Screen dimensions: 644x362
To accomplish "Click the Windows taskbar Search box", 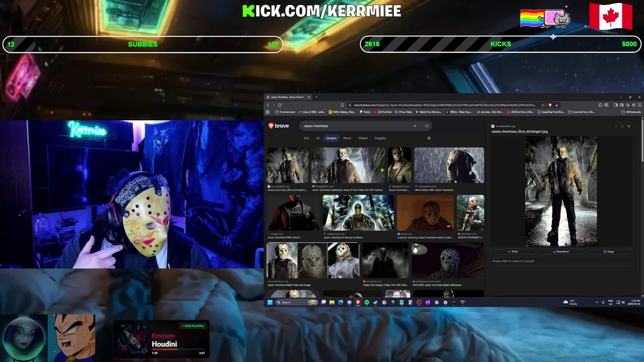I will 297,302.
